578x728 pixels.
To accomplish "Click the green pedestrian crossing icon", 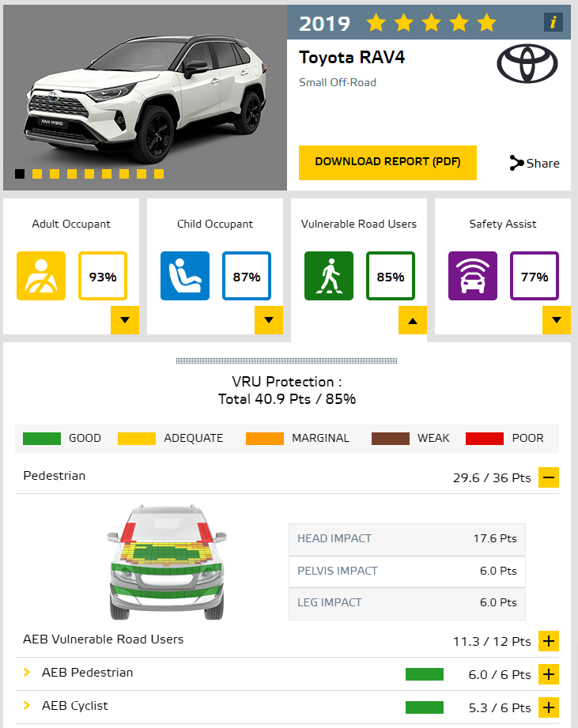I will pyautogui.click(x=329, y=276).
